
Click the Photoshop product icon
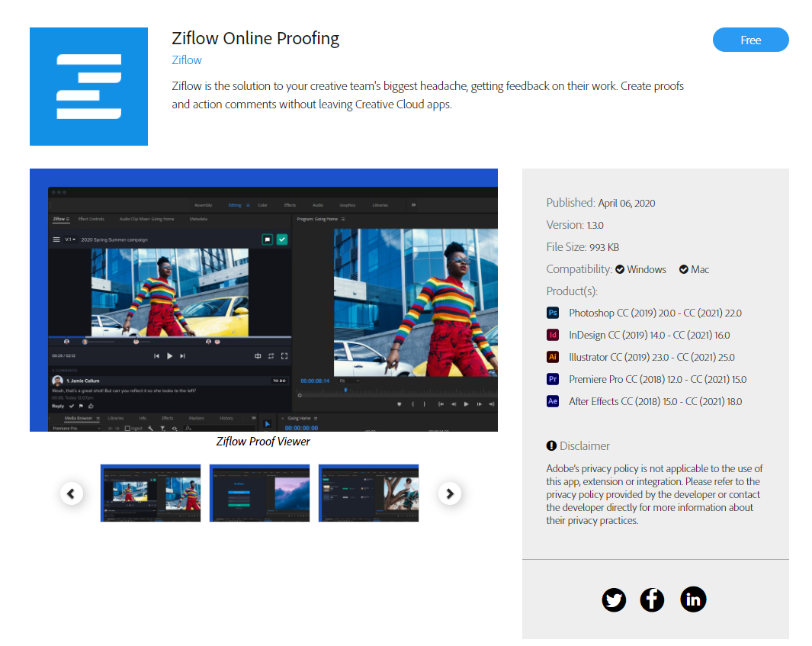pos(553,313)
